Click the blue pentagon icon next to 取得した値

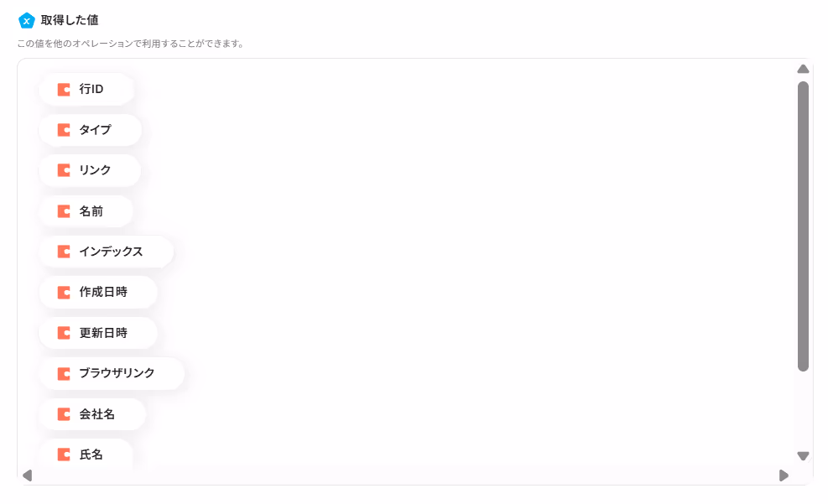(26, 21)
